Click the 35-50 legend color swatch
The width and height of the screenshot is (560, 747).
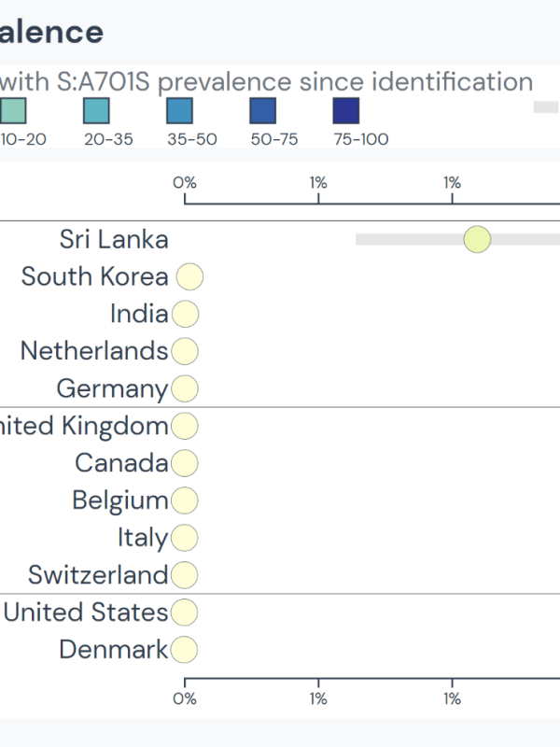179,111
